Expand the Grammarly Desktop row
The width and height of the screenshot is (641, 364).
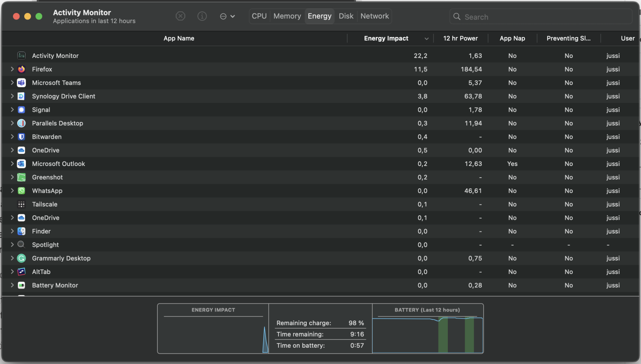point(12,258)
